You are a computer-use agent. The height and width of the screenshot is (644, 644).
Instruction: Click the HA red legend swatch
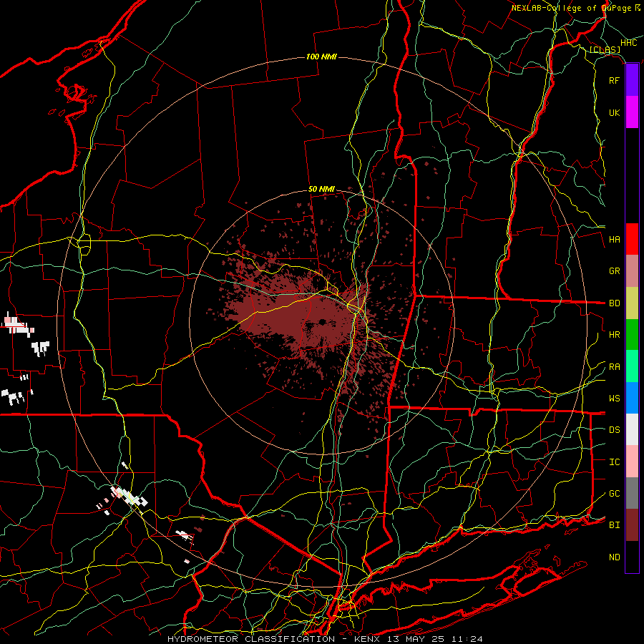pos(632,239)
